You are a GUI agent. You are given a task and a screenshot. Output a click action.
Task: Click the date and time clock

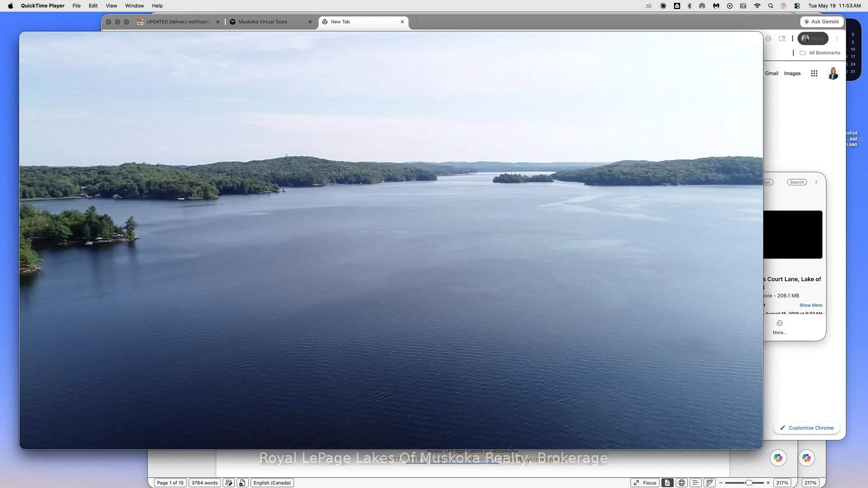tap(834, 6)
